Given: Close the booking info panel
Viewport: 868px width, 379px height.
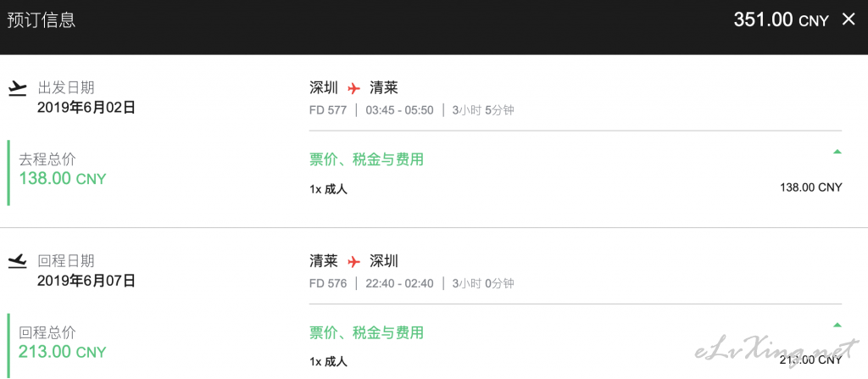Looking at the screenshot, I should click(848, 20).
